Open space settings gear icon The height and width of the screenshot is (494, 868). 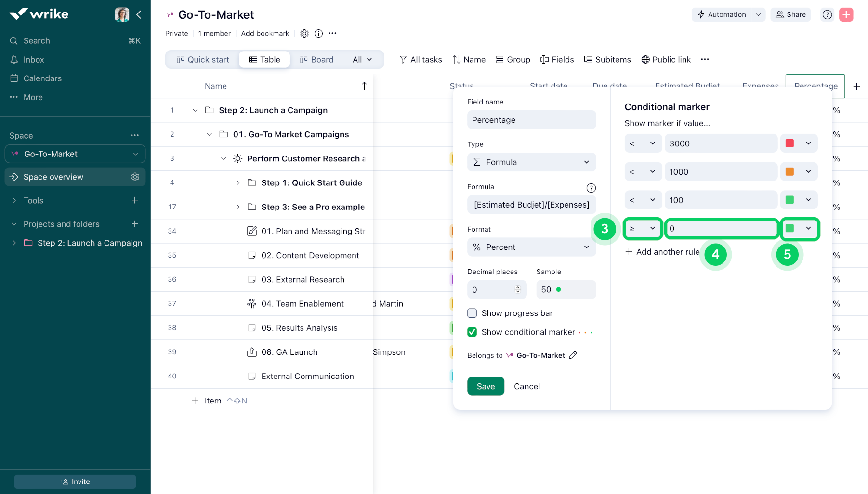(135, 177)
